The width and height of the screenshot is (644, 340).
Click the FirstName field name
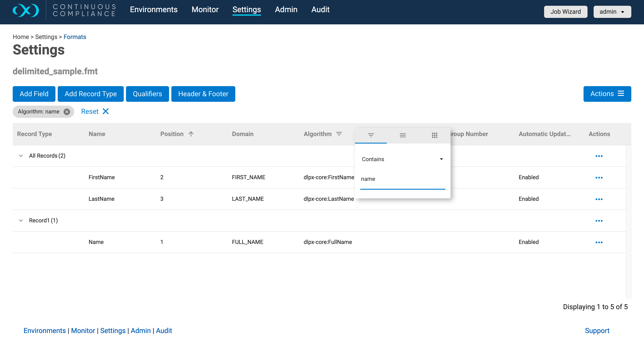point(102,177)
